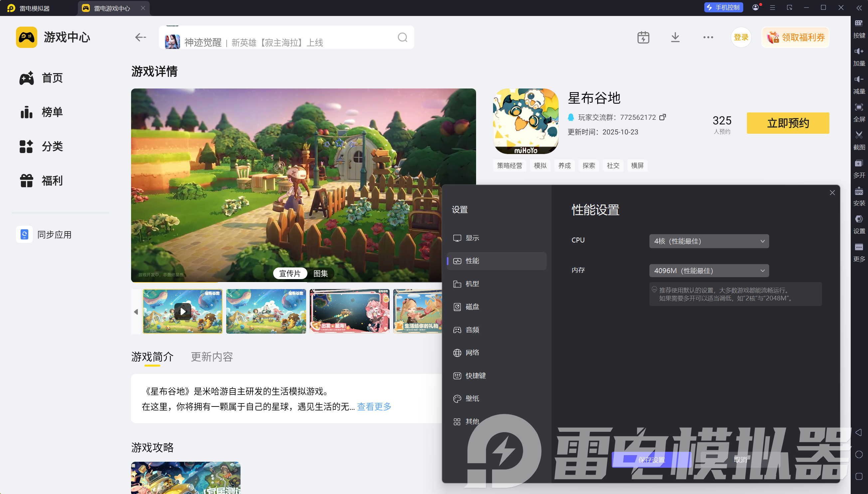Open the three-dots more options menu
Viewport: 868px width, 494px height.
[708, 37]
